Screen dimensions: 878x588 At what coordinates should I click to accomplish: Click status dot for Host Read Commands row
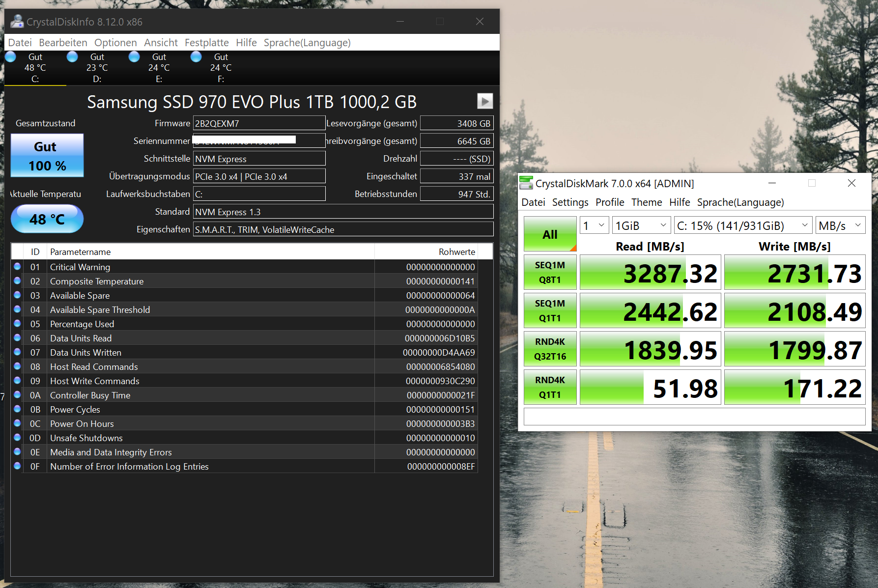point(17,366)
